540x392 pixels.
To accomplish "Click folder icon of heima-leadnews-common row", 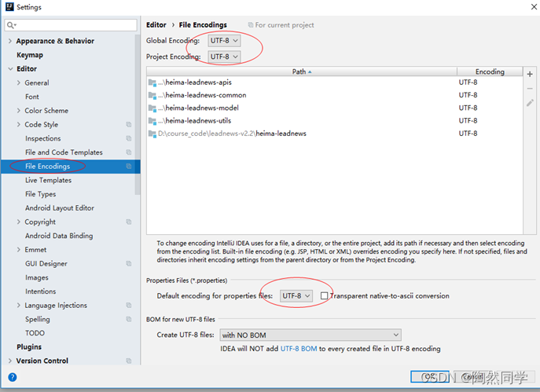I will click(x=152, y=95).
